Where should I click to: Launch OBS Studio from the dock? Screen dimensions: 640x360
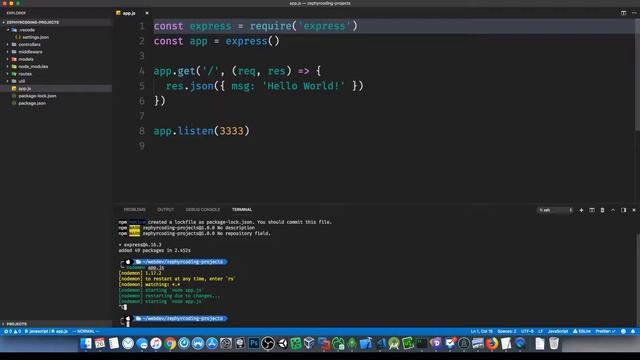pyautogui.click(x=268, y=344)
